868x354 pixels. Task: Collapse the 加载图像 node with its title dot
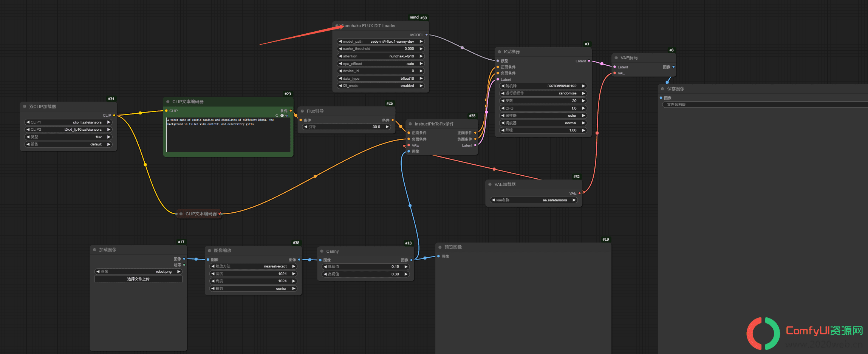coord(94,250)
